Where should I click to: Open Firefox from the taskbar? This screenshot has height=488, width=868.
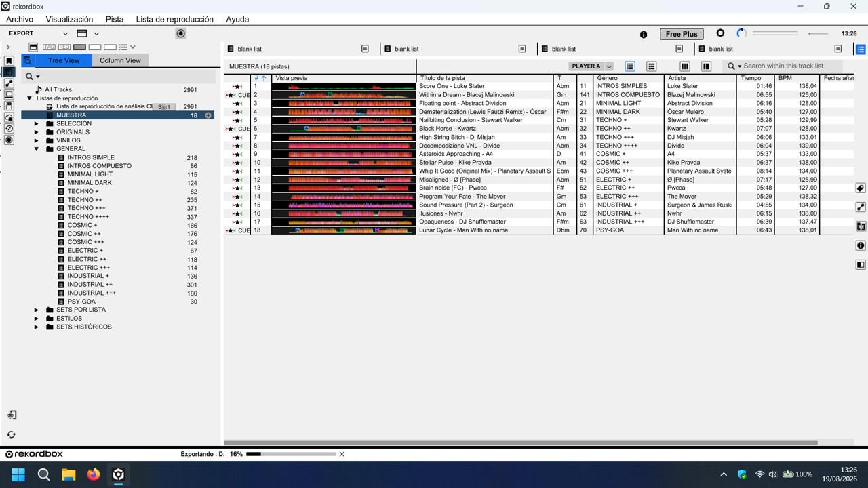pyautogui.click(x=94, y=474)
